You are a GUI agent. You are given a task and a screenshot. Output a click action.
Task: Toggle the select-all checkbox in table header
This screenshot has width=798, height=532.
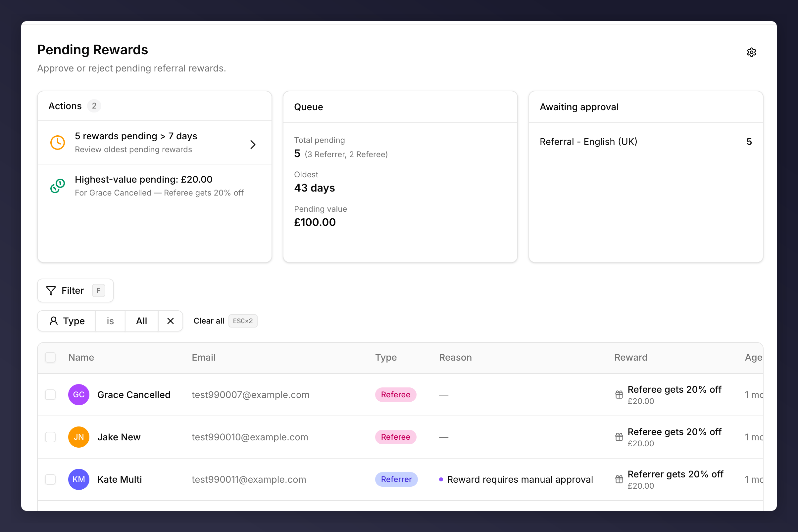[x=50, y=357]
